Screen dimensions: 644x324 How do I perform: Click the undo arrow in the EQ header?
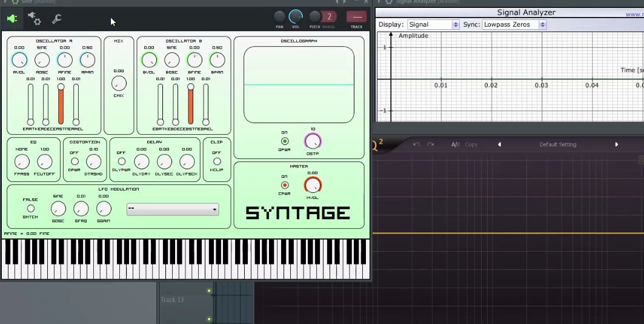point(416,144)
